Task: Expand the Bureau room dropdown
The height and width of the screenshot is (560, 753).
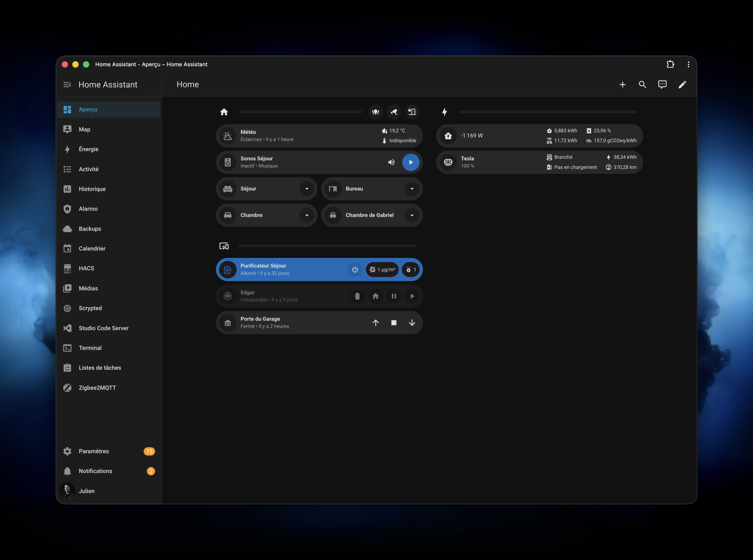Action: (412, 189)
